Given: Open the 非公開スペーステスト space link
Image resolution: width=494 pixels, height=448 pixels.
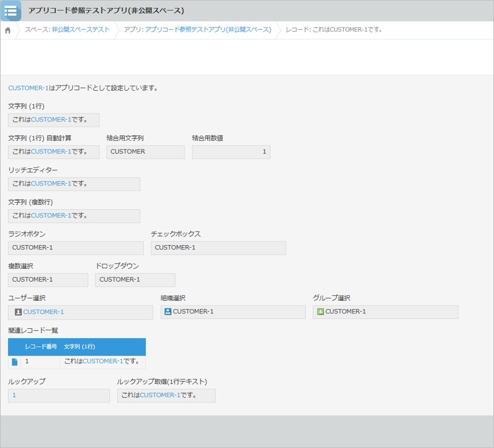Looking at the screenshot, I should (81, 30).
